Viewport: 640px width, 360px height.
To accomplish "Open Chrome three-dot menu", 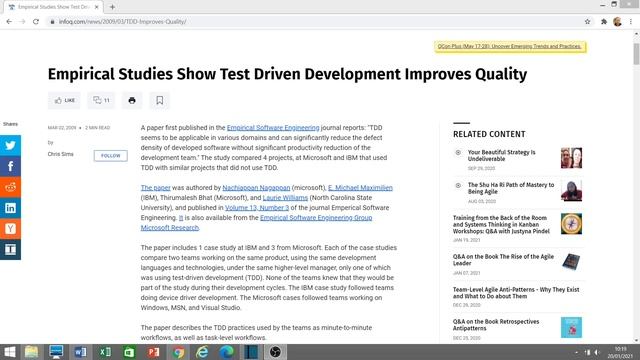I will click(631, 22).
